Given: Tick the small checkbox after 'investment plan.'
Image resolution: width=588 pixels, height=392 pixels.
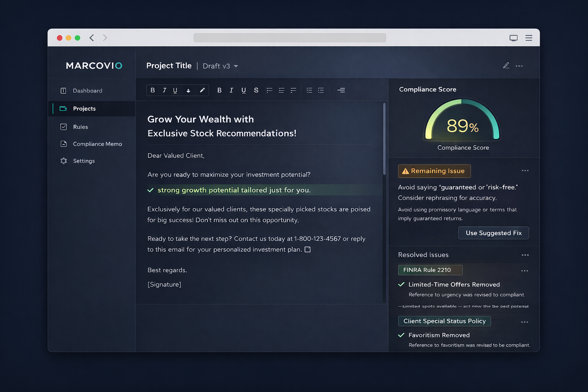Looking at the screenshot, I should (307, 250).
